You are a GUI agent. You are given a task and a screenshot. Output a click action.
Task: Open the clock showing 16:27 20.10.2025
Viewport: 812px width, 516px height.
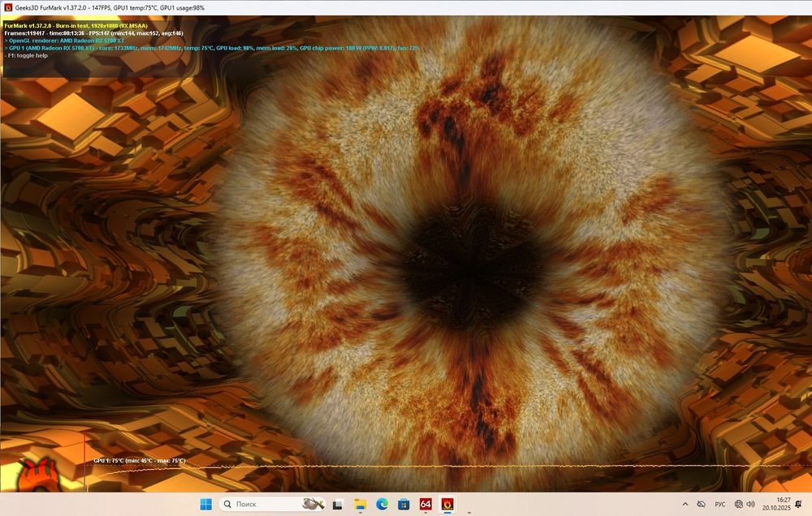pos(775,504)
